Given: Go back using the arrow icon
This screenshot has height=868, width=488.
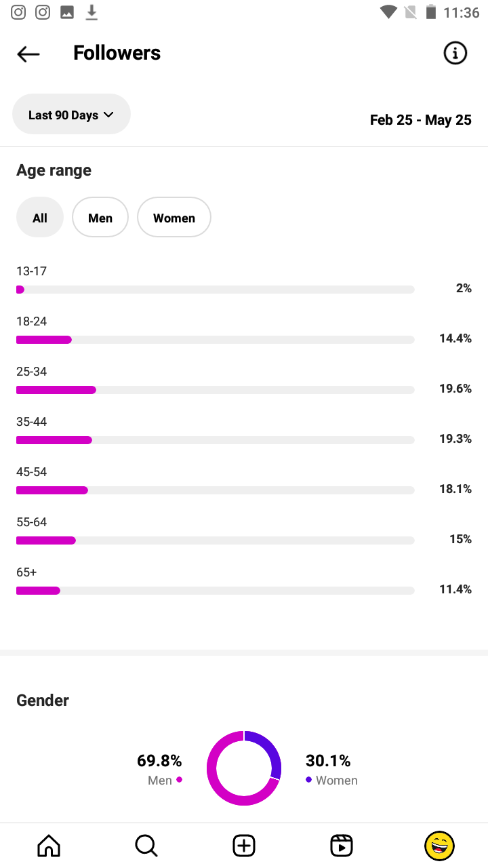Looking at the screenshot, I should pyautogui.click(x=28, y=54).
